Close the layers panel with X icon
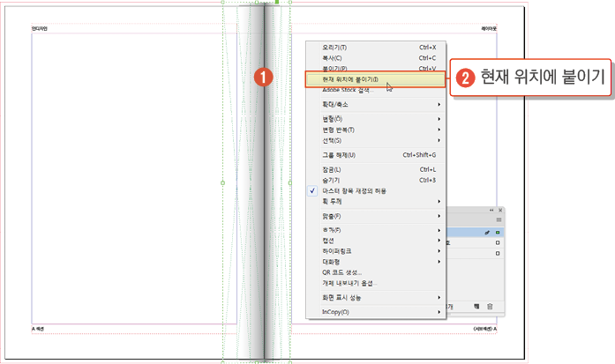615x364 pixels. (500, 210)
